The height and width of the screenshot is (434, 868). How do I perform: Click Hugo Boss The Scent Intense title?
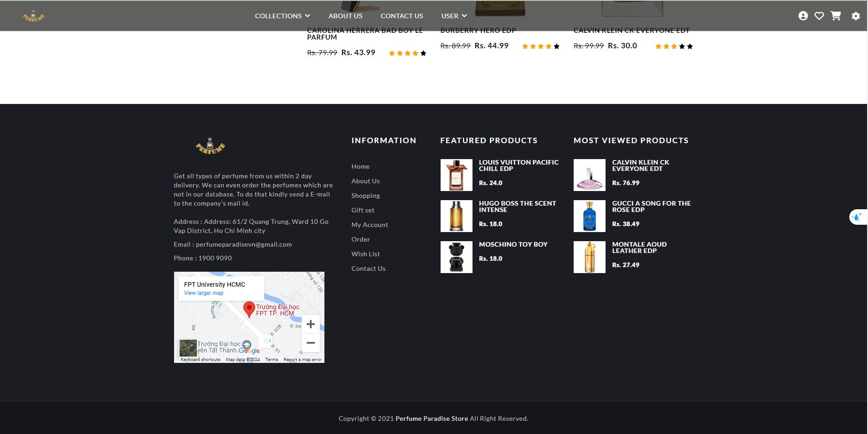[517, 207]
